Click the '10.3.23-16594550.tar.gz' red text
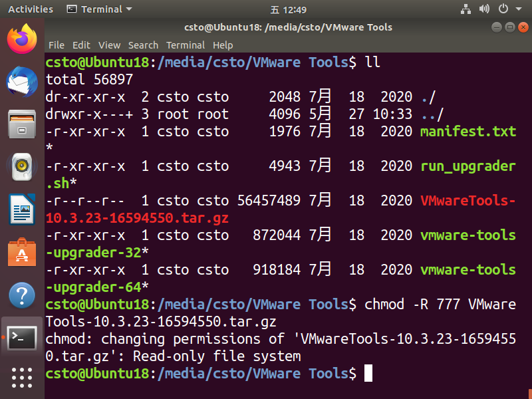This screenshot has height=399, width=532. (137, 218)
